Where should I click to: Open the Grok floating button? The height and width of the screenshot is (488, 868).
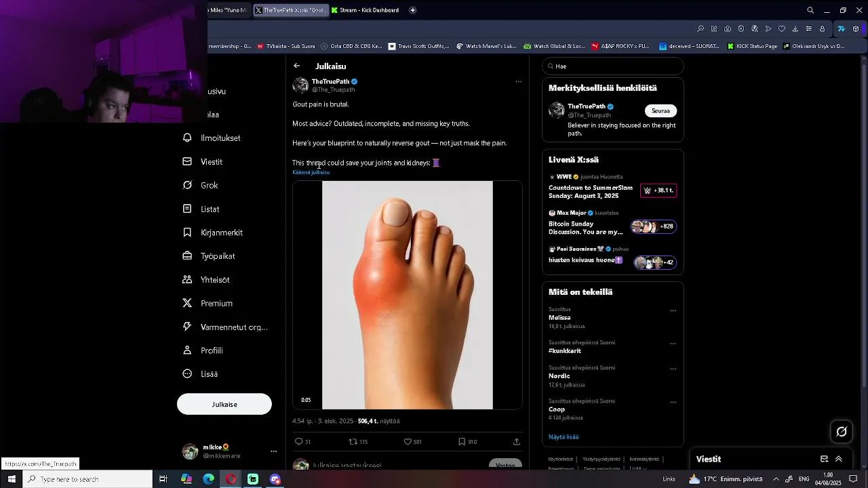tap(842, 432)
